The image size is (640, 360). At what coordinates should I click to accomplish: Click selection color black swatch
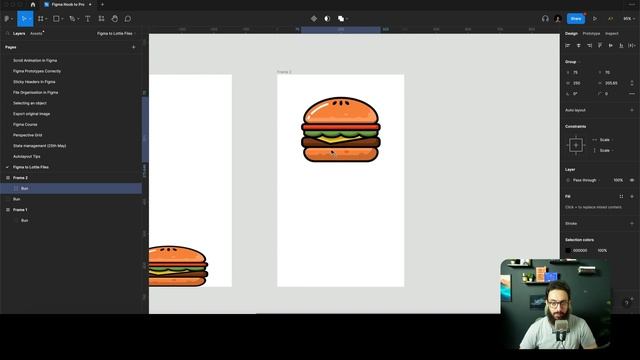point(568,251)
